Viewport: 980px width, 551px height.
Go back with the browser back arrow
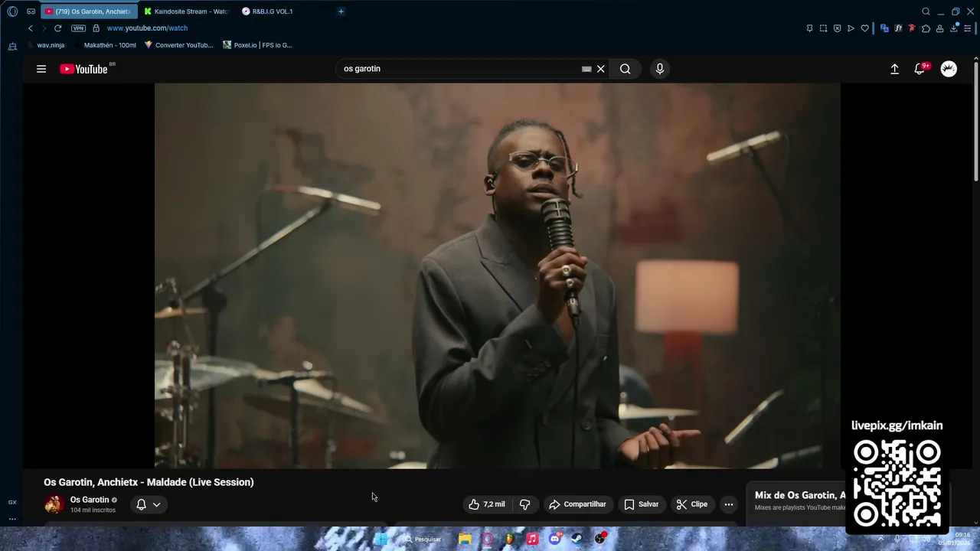pyautogui.click(x=31, y=28)
